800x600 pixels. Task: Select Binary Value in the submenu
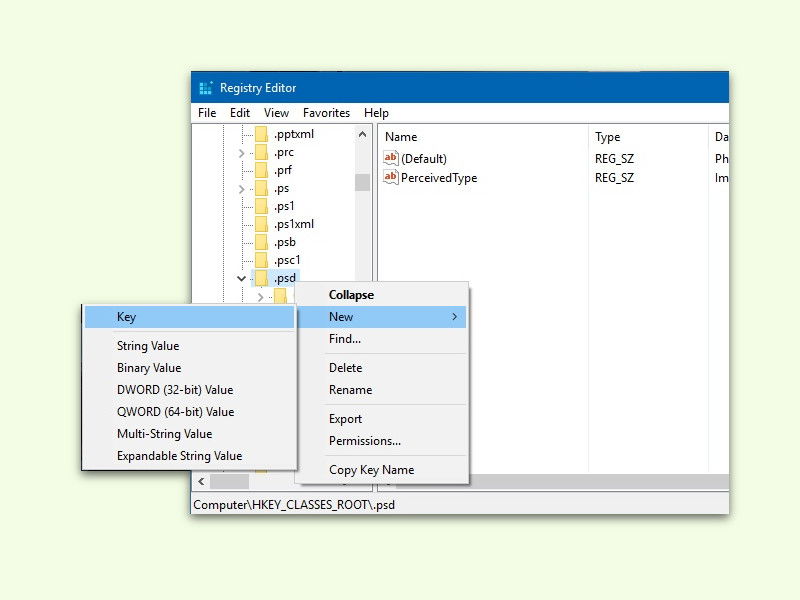tap(189, 368)
